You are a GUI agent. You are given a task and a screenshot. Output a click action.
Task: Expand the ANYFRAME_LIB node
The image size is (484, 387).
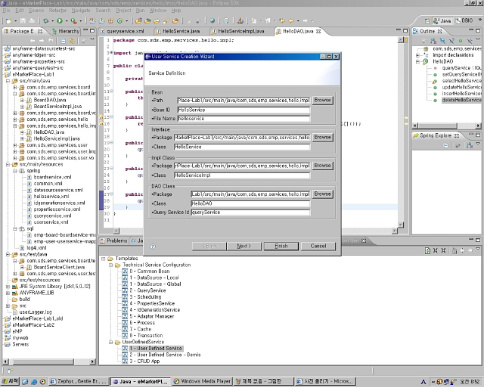point(8,293)
